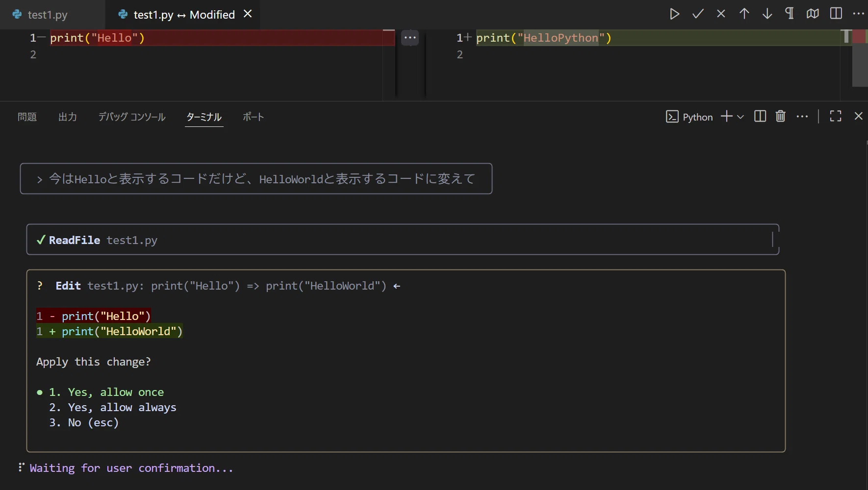This screenshot has width=868, height=490.
Task: Open the ポート panel tab
Action: (x=254, y=117)
